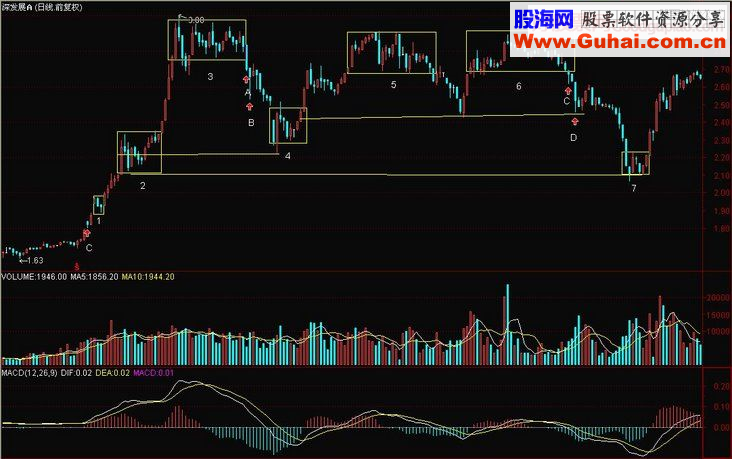Click the 2.40 price axis label

pyautogui.click(x=721, y=123)
